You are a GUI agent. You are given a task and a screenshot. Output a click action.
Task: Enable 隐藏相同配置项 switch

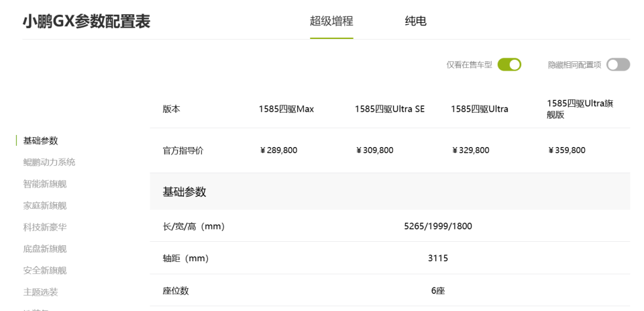click(618, 64)
